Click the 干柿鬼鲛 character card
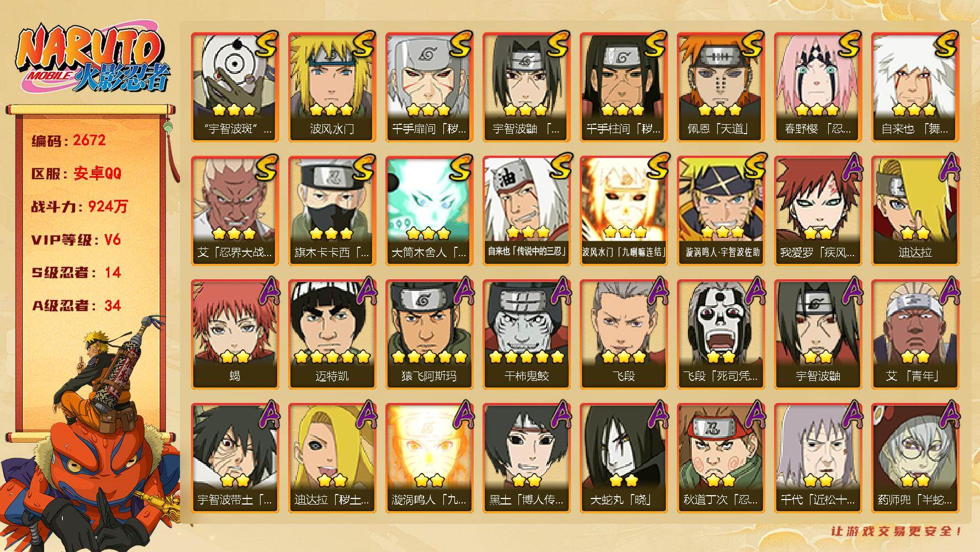Viewport: 980px width, 552px height. (526, 334)
